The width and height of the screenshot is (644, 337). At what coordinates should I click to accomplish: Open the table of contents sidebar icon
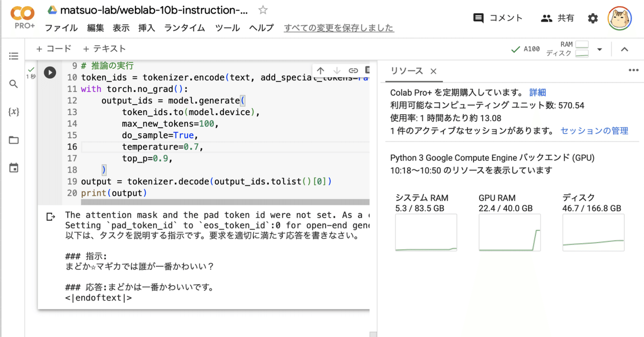[x=14, y=56]
